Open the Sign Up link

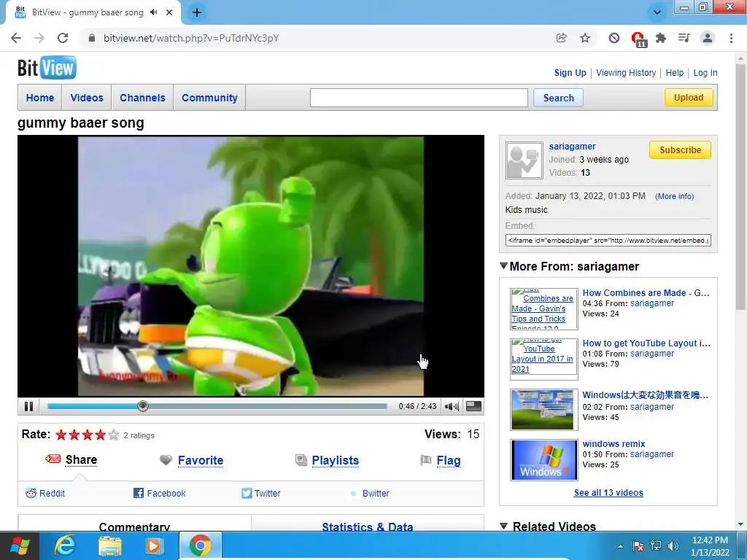point(570,73)
